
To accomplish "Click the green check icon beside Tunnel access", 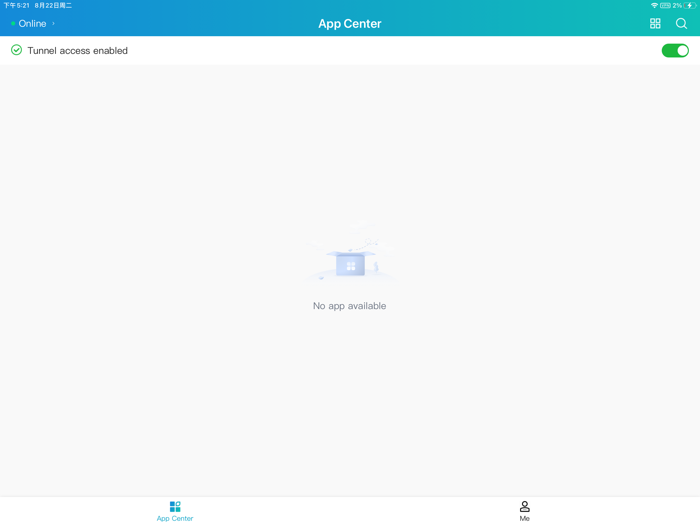I will [x=17, y=50].
